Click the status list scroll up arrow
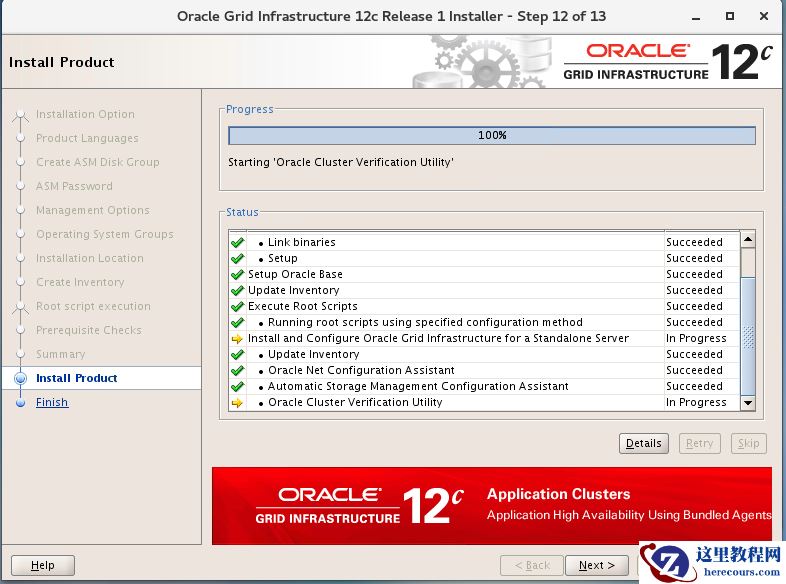This screenshot has height=584, width=786. (748, 240)
